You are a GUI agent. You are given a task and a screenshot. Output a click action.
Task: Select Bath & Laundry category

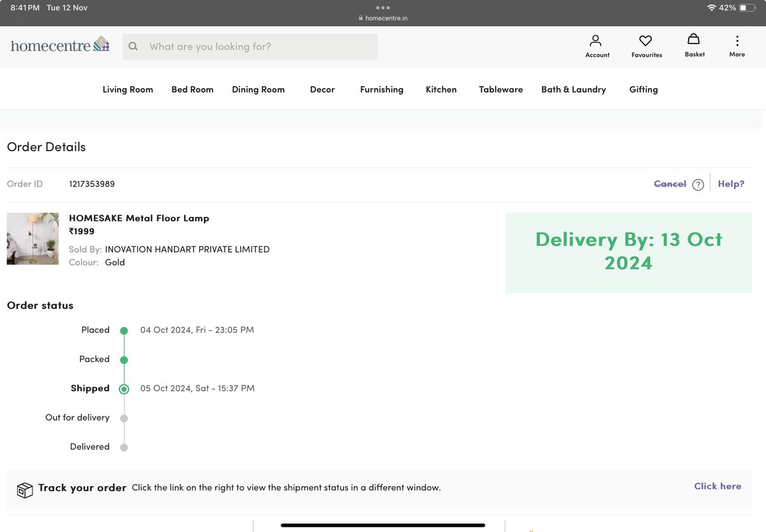click(573, 90)
